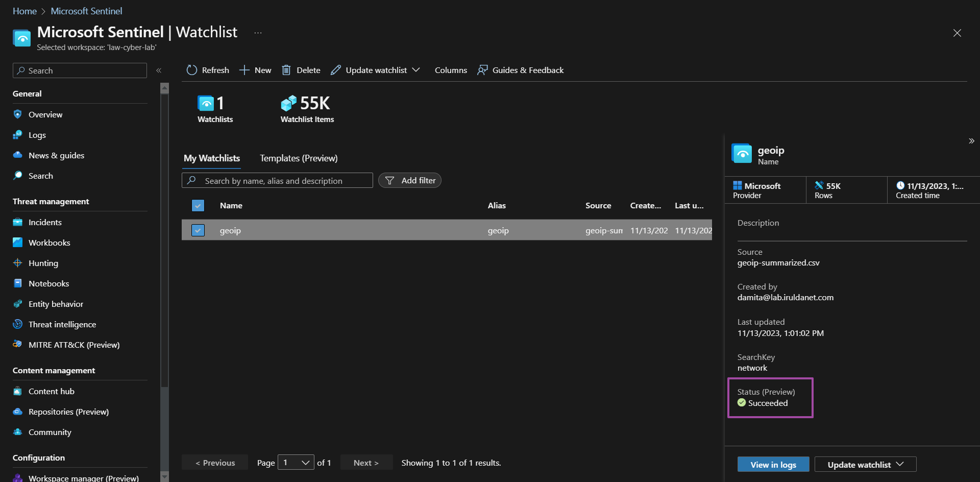Expand the toolbar Update watchlist chevron

point(416,70)
